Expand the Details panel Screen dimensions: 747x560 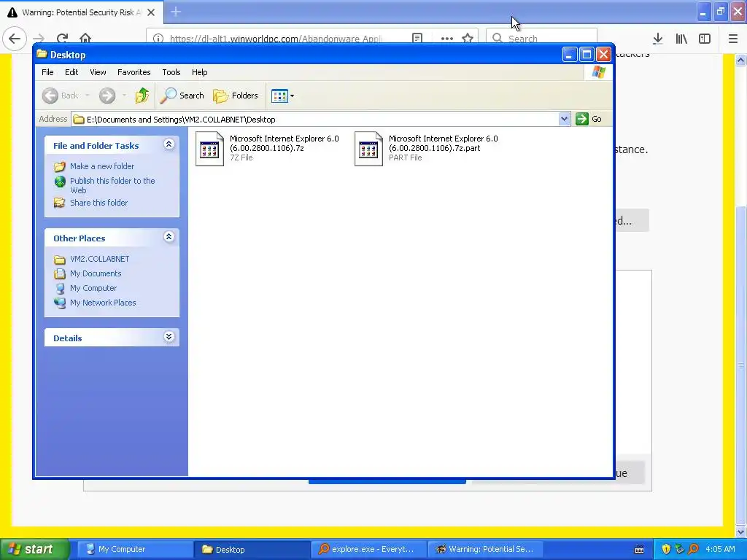coord(169,337)
